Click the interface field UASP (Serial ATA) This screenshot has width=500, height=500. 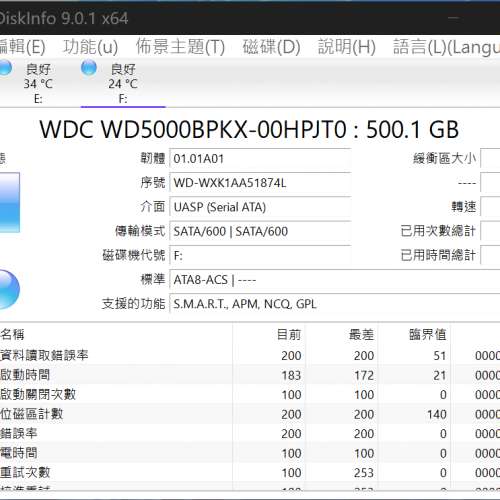260,207
